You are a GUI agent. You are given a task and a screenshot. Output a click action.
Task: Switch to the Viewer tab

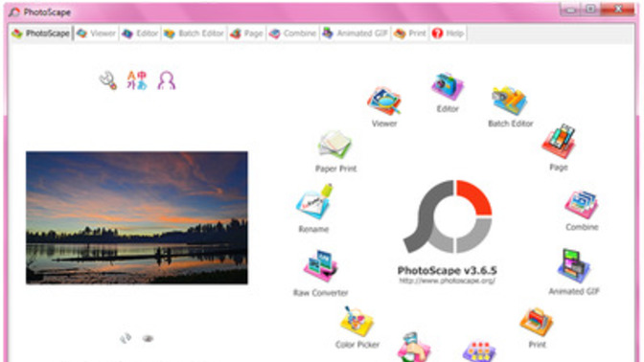[x=96, y=34]
